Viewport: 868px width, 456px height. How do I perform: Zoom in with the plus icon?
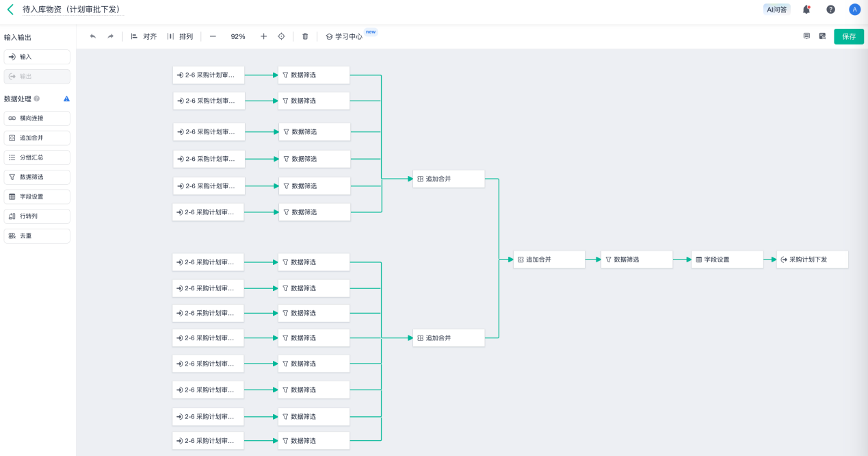tap(263, 36)
